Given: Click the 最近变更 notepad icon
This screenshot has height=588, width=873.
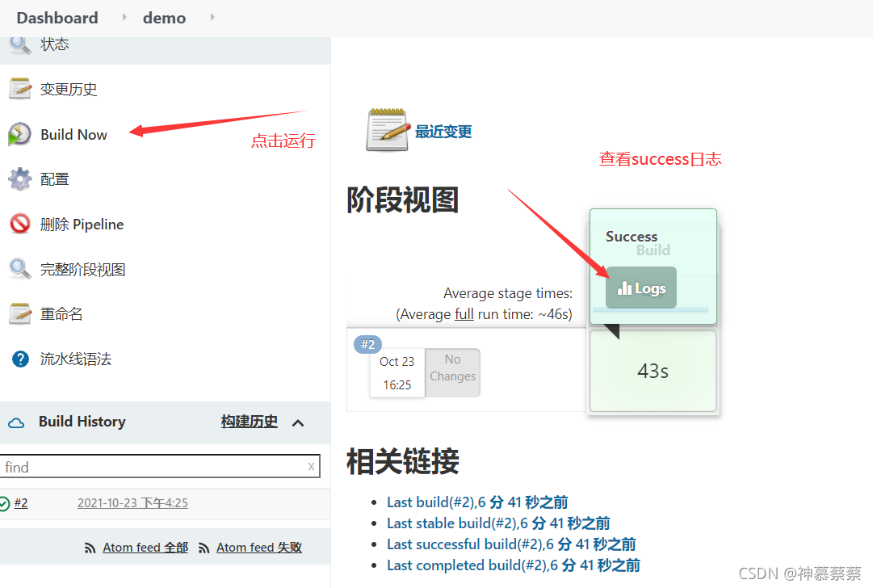Looking at the screenshot, I should [388, 131].
